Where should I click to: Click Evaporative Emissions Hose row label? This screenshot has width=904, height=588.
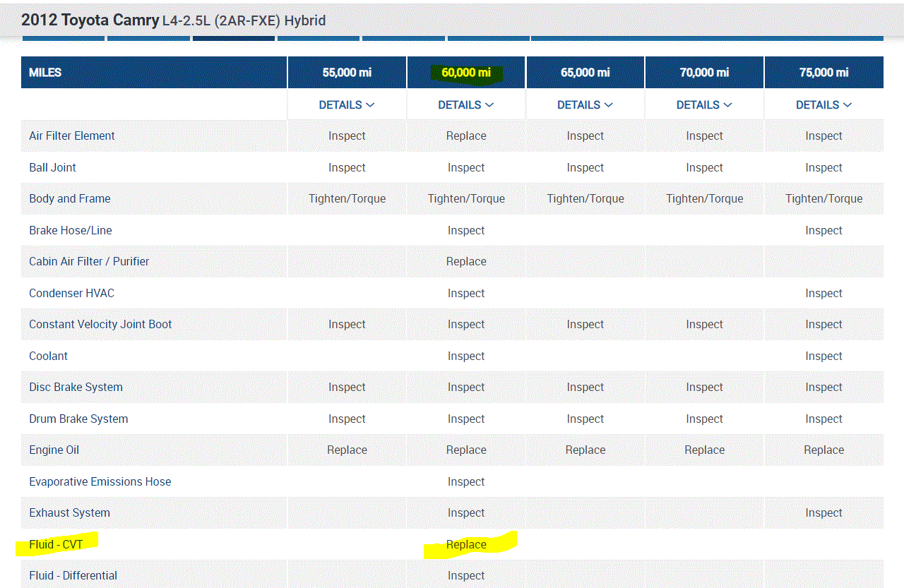(100, 481)
